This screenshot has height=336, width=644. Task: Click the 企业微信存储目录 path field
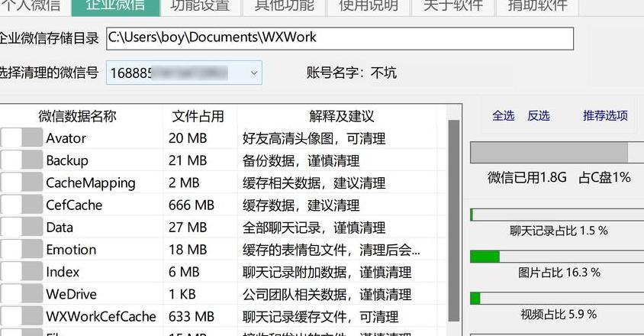pyautogui.click(x=340, y=39)
